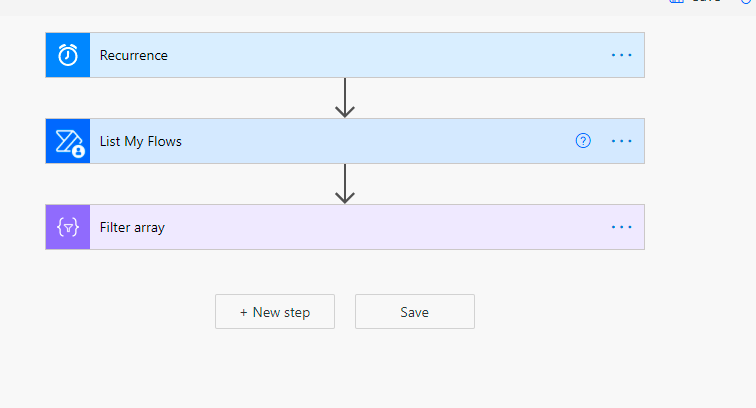Click the Filter array funnel icon
This screenshot has height=408, width=756.
[x=68, y=227]
